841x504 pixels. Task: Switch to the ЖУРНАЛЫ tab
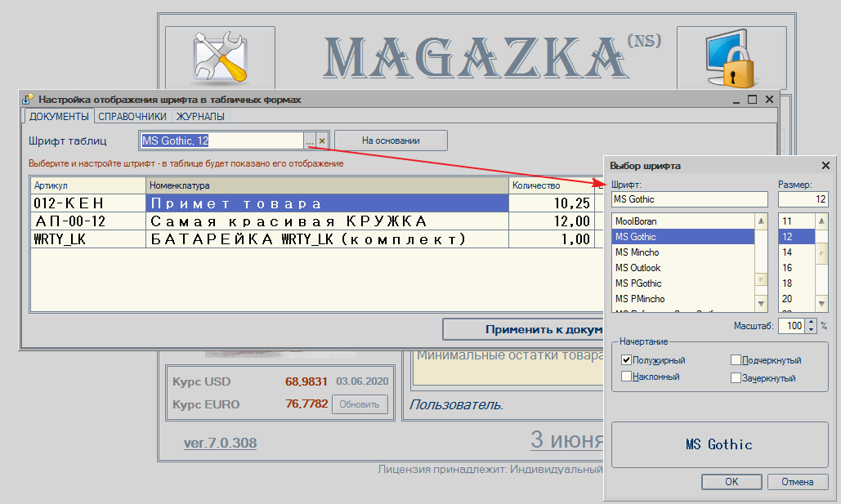click(x=200, y=116)
